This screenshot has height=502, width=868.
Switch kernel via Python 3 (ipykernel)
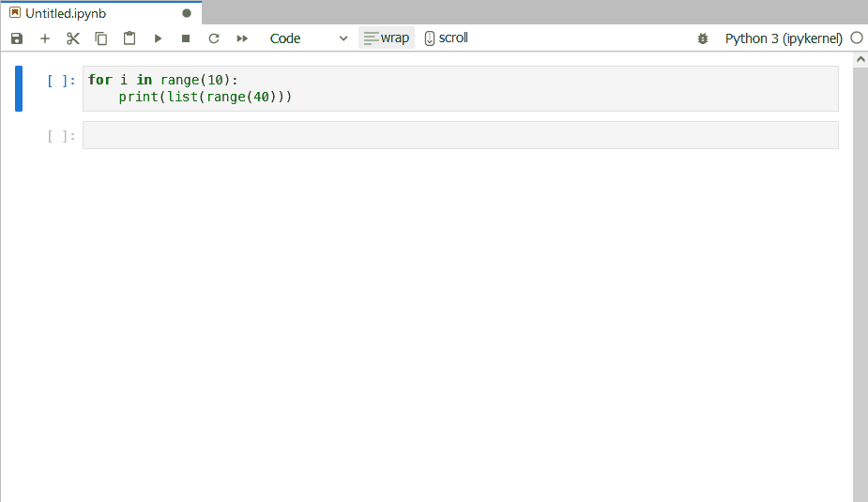coord(784,38)
